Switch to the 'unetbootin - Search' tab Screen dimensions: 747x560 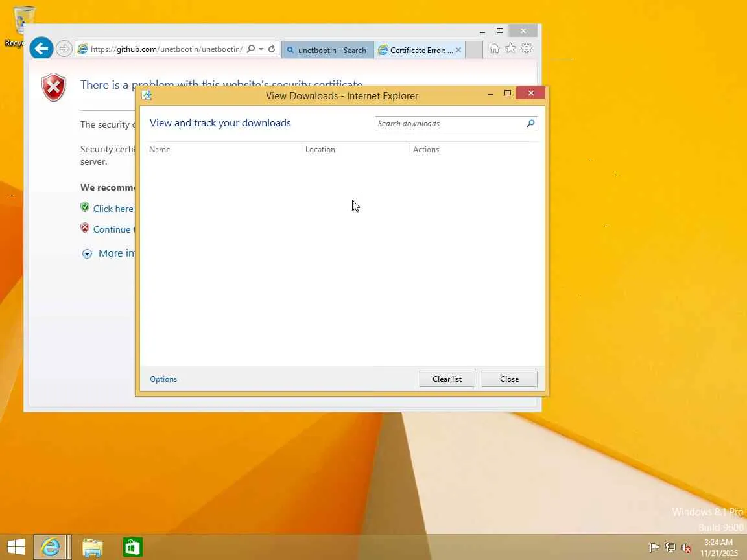(x=327, y=50)
